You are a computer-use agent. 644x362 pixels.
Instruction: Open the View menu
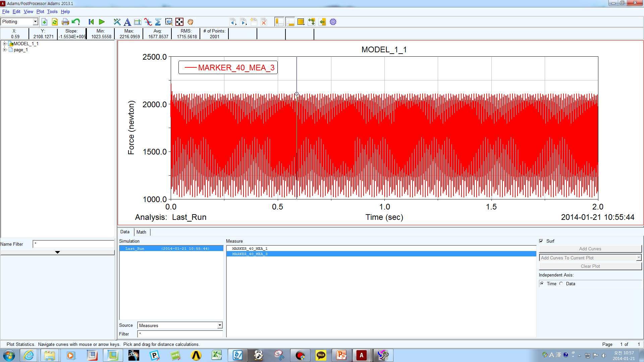[x=28, y=11]
